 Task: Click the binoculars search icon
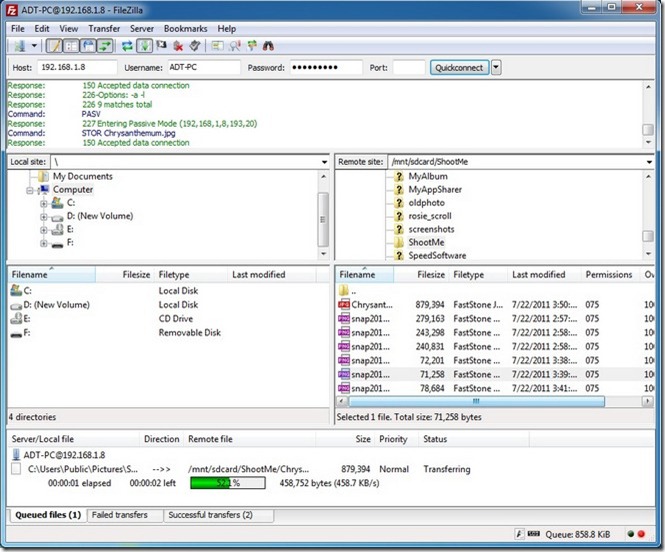point(268,46)
